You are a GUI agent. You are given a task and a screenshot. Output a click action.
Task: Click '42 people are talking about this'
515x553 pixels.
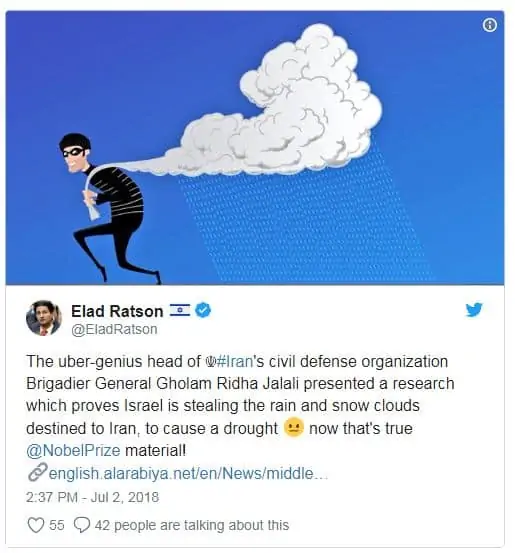point(192,525)
